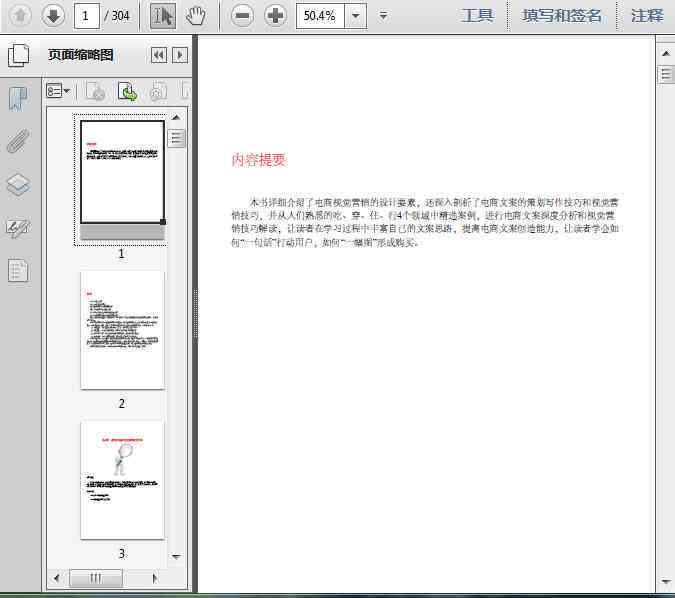Click the 50.4% zoom value field
675x598 pixels.
coord(320,16)
